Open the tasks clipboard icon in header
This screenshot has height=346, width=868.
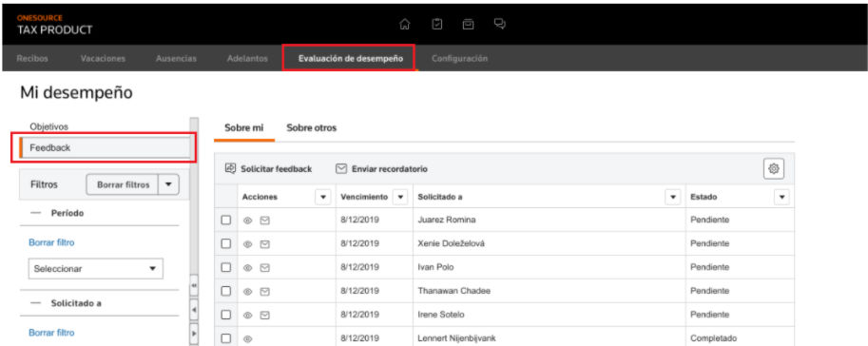tap(436, 25)
